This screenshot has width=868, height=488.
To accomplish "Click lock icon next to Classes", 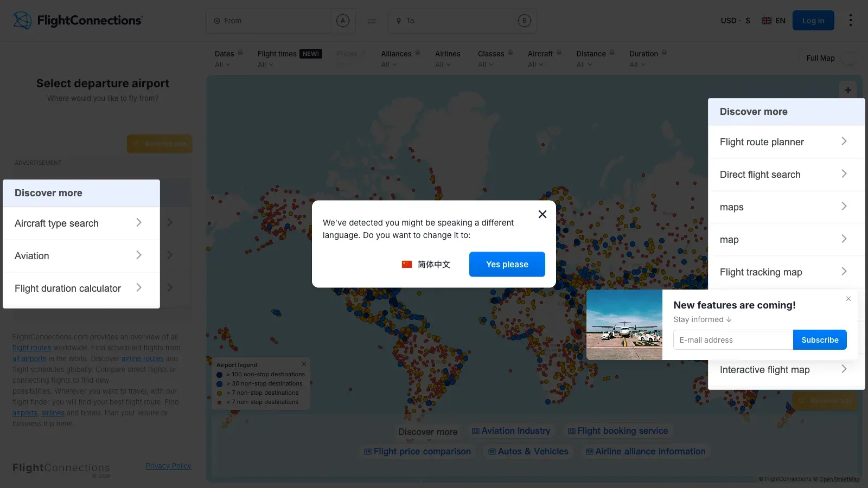I will [510, 53].
